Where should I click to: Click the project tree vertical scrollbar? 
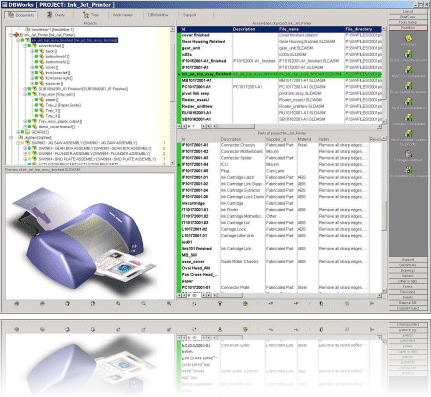(x=172, y=96)
